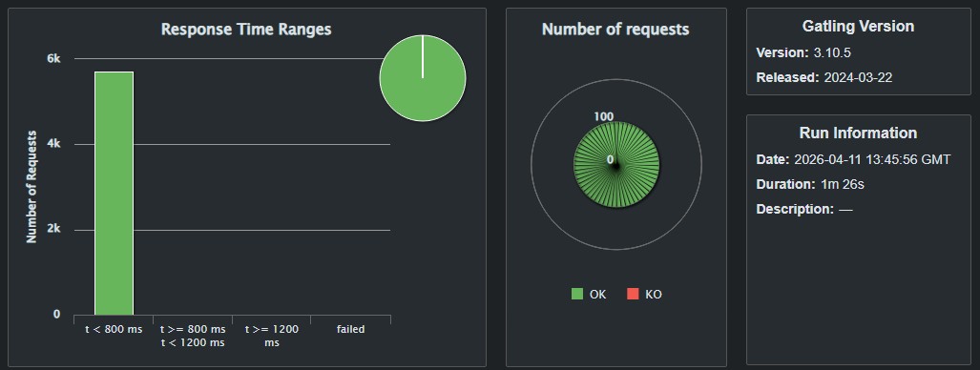
Task: Select the Number of requests title
Action: (x=615, y=30)
